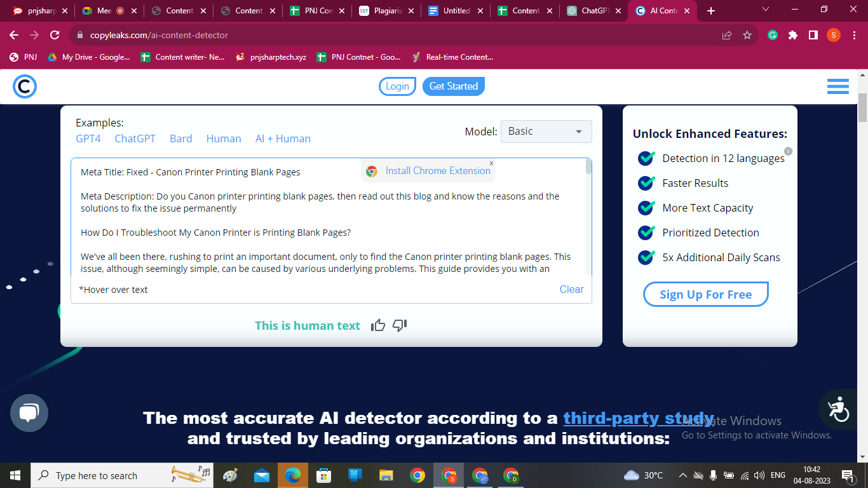The height and width of the screenshot is (488, 868).
Task: Switch to the PNJ Con spreadsheet tab
Action: click(317, 11)
